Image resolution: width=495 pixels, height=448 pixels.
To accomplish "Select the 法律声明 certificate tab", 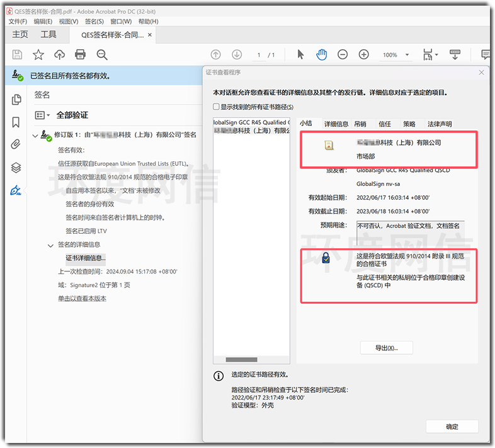I will (x=440, y=124).
